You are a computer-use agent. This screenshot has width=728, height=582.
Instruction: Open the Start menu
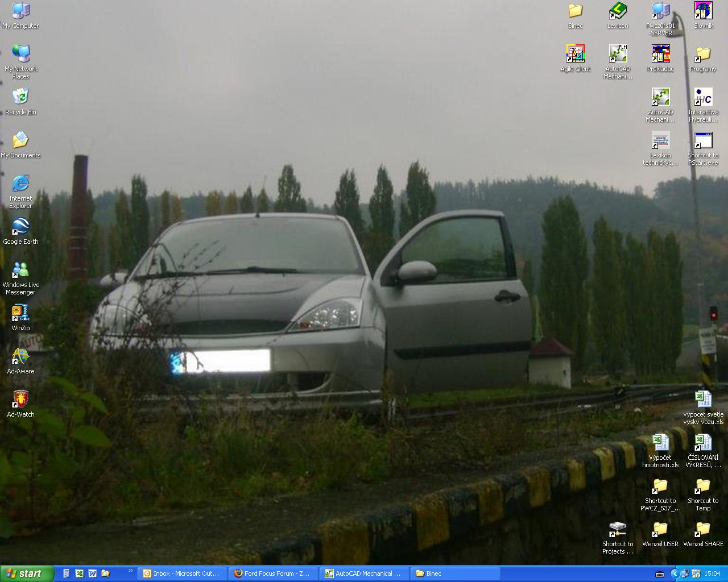coord(27,573)
